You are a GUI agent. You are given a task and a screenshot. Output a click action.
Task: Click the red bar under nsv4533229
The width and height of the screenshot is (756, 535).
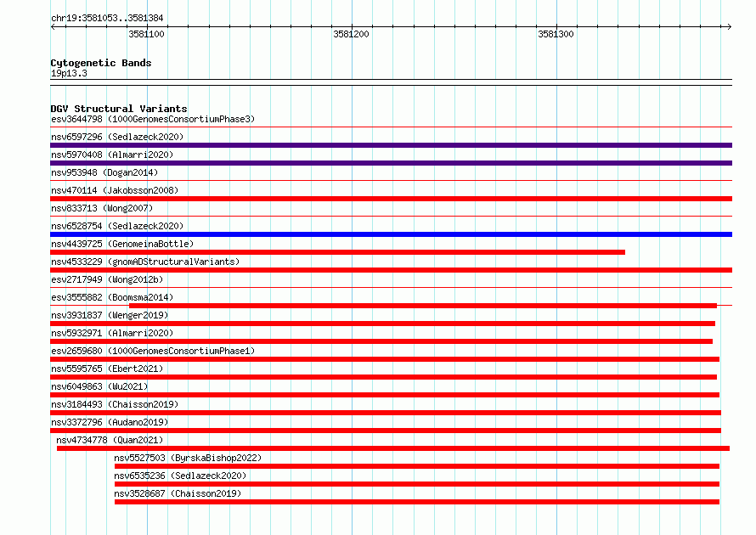point(391,270)
